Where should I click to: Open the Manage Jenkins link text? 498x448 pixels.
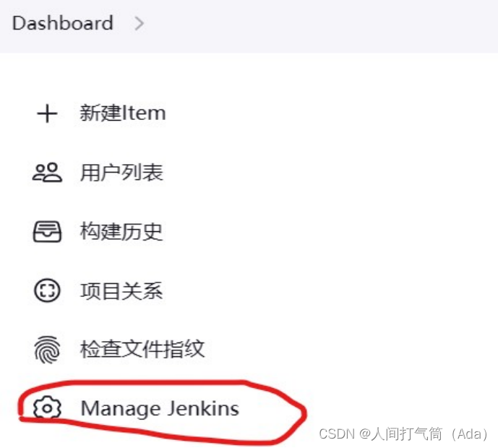160,408
